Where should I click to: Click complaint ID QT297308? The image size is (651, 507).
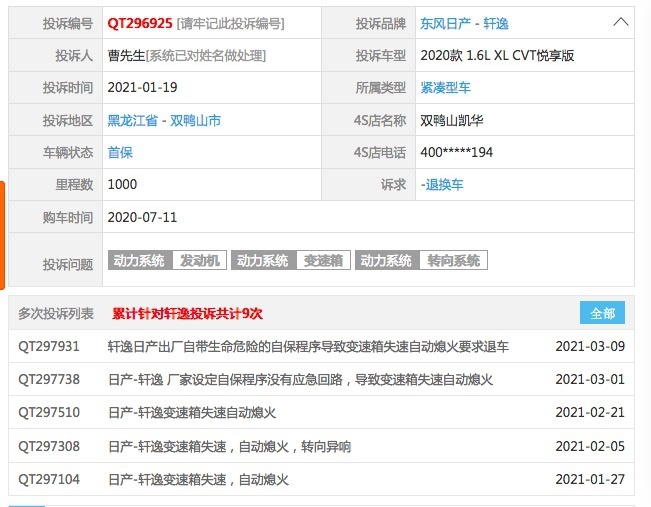point(49,446)
